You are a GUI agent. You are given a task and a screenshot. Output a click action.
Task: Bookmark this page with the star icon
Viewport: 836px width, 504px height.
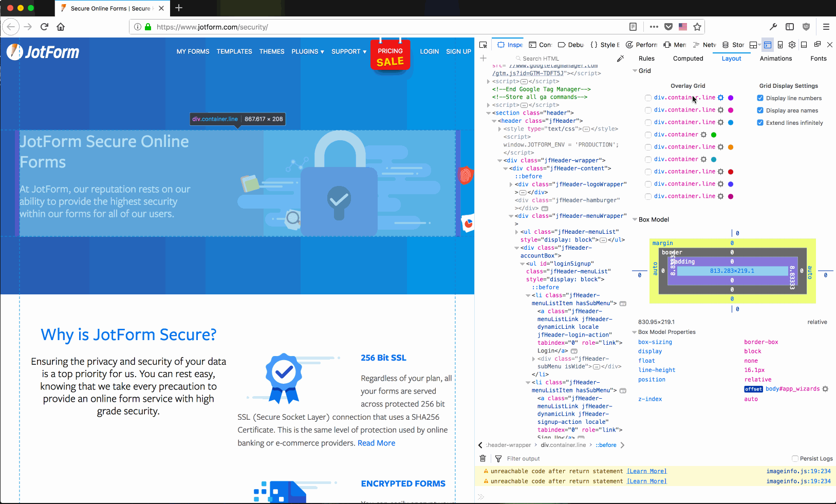(x=697, y=27)
